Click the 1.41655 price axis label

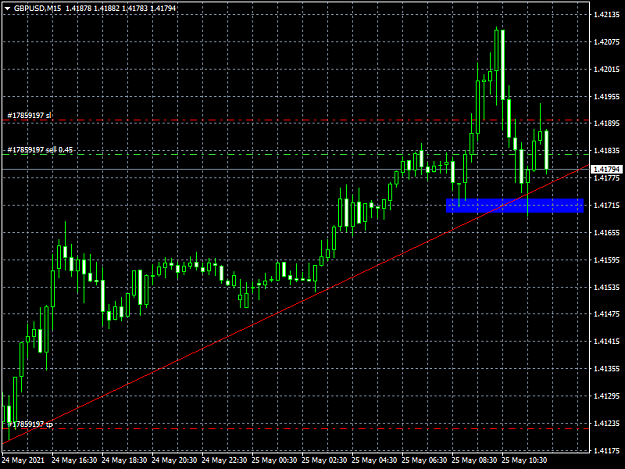coord(606,232)
